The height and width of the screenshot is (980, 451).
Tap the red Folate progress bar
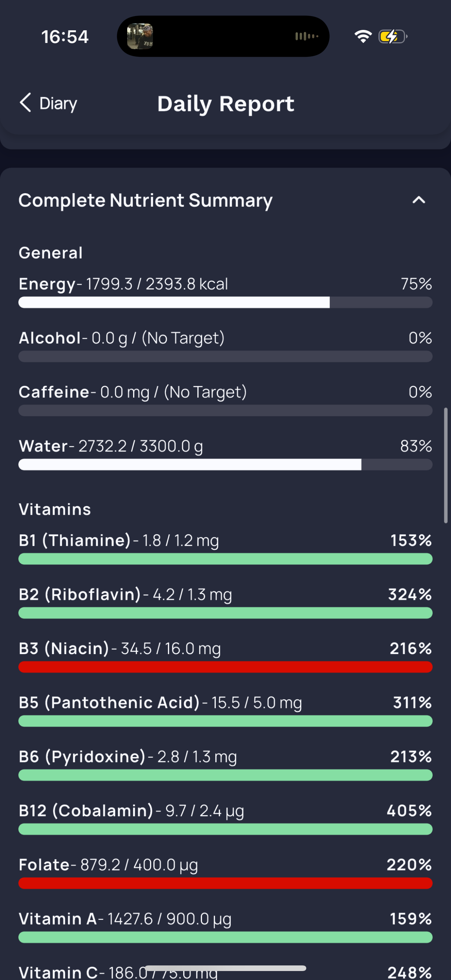tap(225, 883)
